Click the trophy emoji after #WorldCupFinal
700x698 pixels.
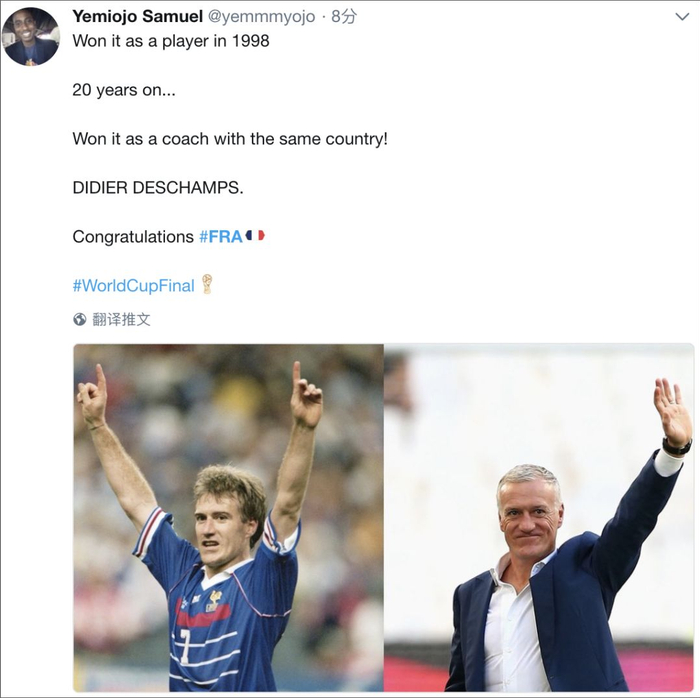207,284
